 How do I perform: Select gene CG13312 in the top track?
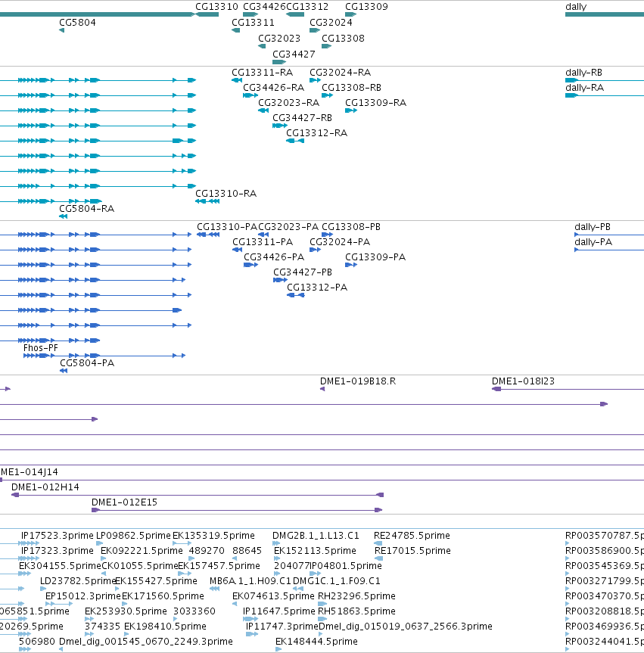point(307,7)
